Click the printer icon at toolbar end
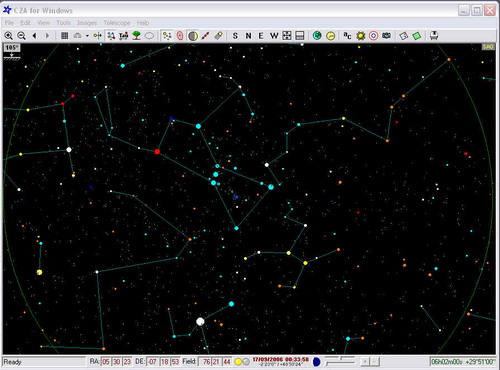500x370 pixels. pyautogui.click(x=434, y=36)
